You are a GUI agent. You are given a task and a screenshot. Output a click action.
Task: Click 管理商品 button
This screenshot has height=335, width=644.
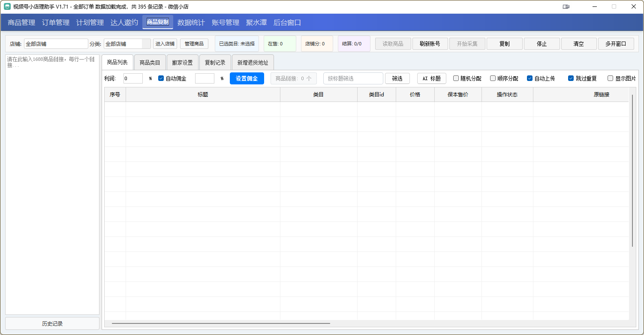point(194,44)
